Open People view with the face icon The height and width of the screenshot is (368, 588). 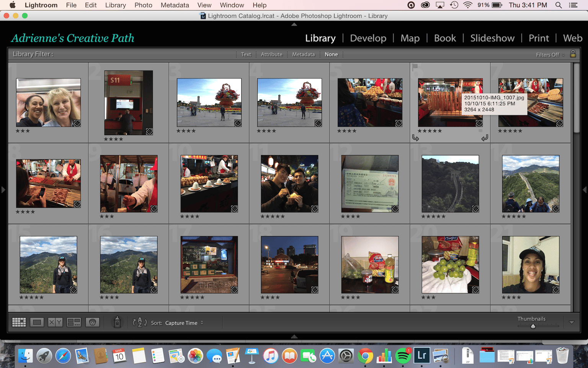92,322
